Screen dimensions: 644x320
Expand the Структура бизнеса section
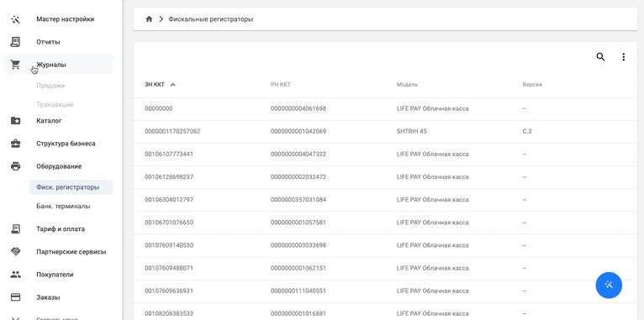coord(58,144)
